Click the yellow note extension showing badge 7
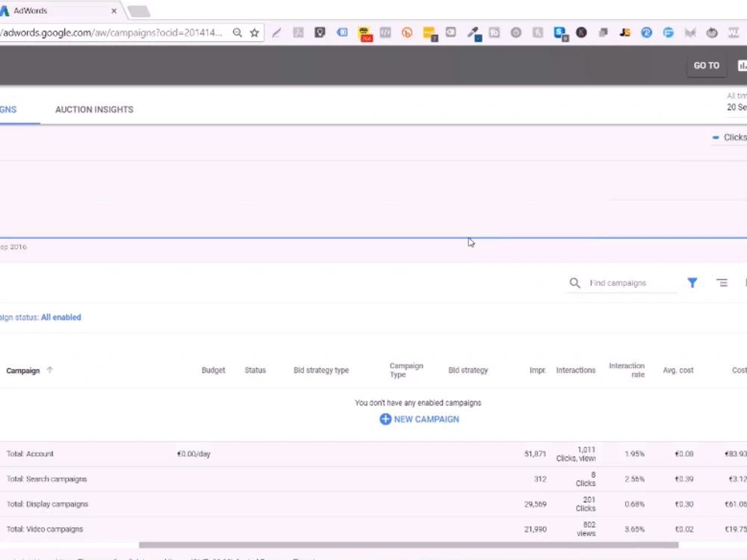Screen dimensions: 747x560 (x=430, y=34)
